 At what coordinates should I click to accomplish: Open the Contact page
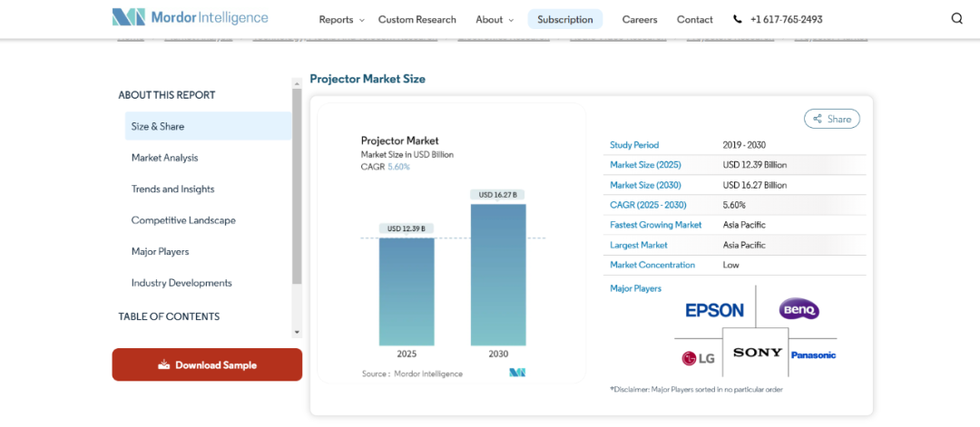[694, 19]
